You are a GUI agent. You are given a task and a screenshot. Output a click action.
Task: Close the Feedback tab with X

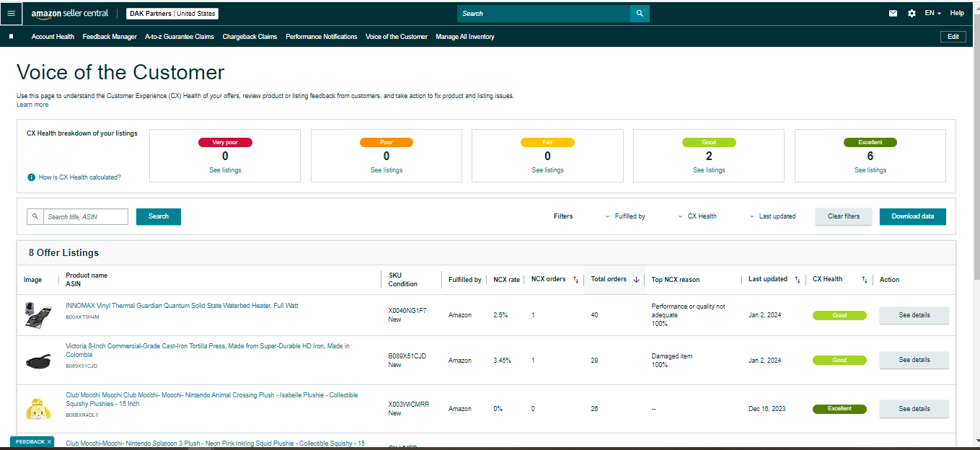[x=49, y=441]
